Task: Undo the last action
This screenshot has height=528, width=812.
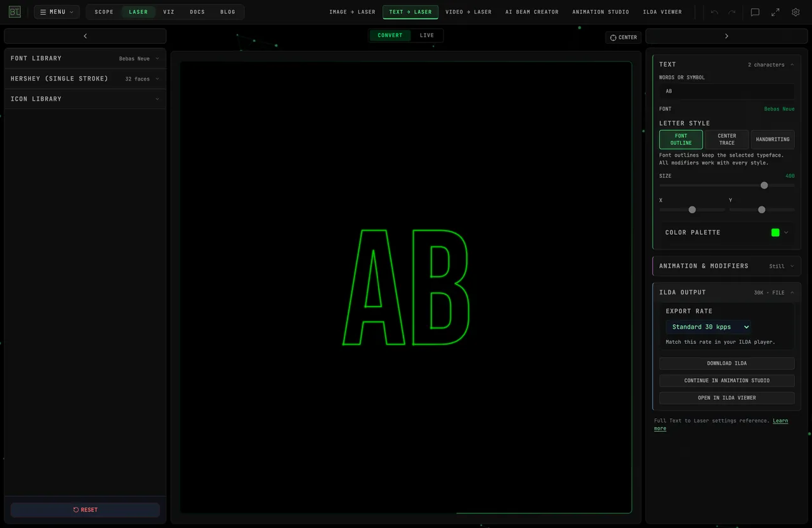Action: (715, 12)
